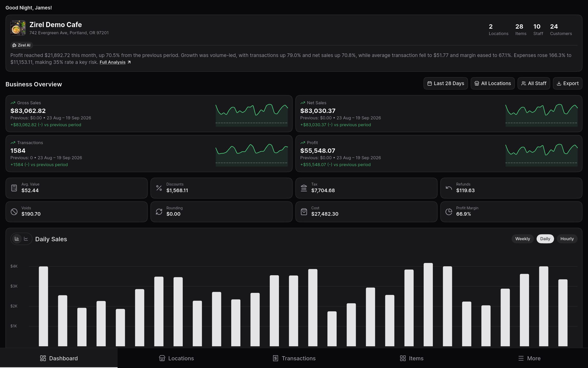
Task: Switch to bar chart view icon
Action: 17,239
